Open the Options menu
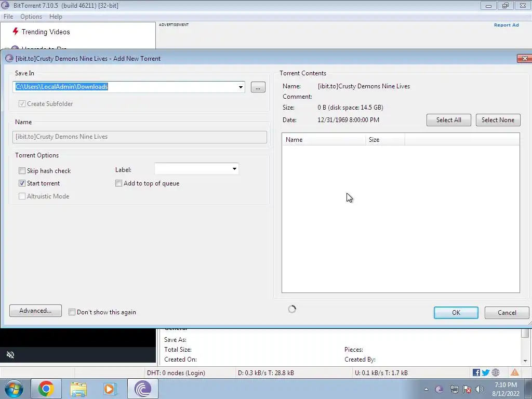The height and width of the screenshot is (399, 532). [x=31, y=17]
